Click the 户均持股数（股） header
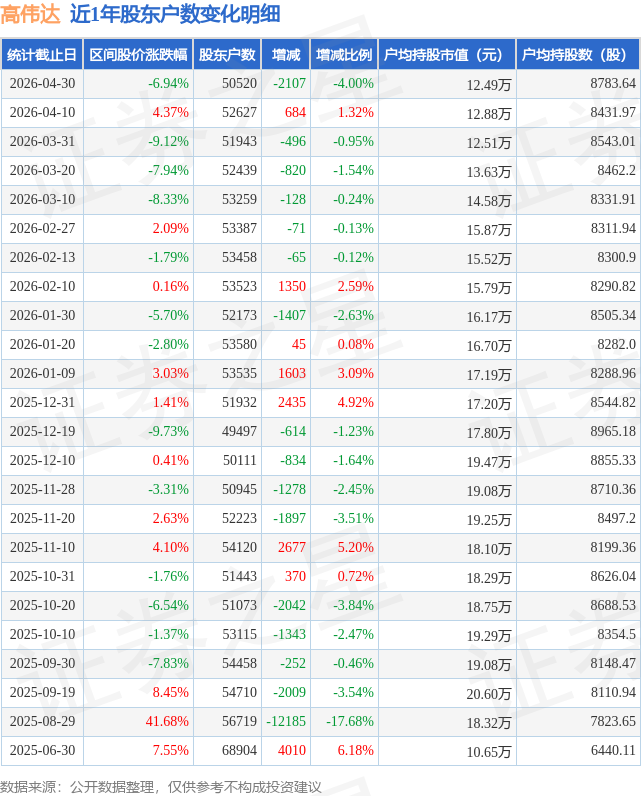This screenshot has width=641, height=796. click(x=578, y=54)
